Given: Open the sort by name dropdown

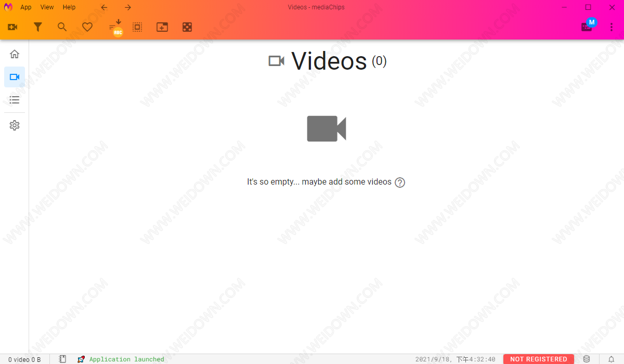Looking at the screenshot, I should click(115, 28).
